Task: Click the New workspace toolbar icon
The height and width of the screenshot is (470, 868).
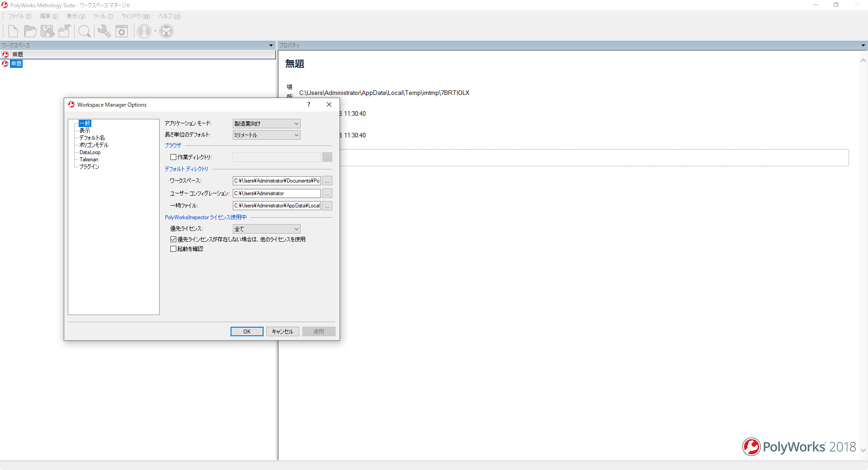Action: 13,31
